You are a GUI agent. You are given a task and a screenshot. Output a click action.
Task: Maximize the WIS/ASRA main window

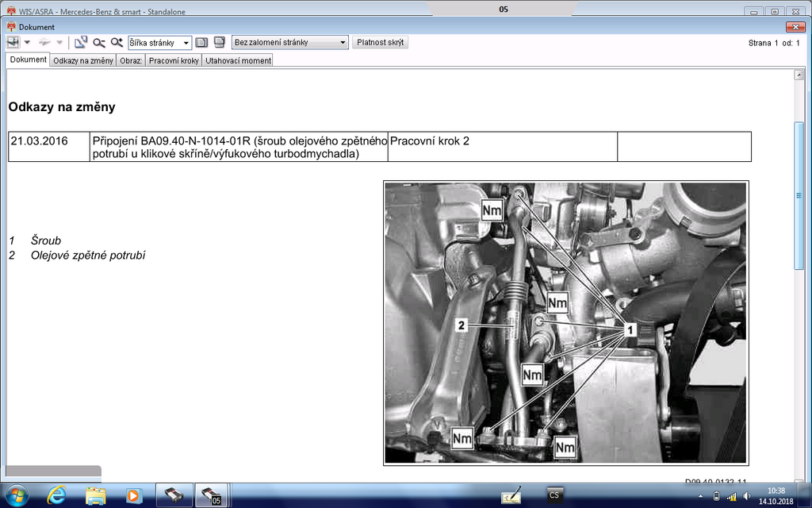[x=775, y=11]
